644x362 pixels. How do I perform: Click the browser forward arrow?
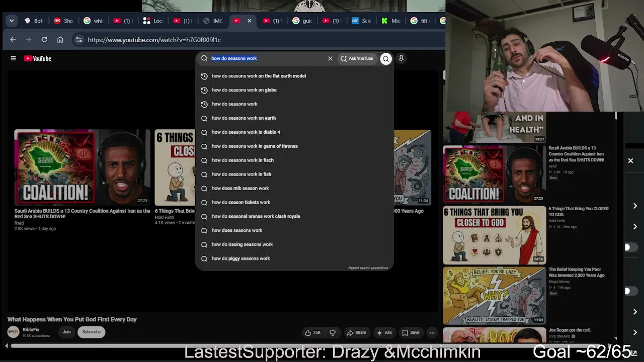pos(29,40)
